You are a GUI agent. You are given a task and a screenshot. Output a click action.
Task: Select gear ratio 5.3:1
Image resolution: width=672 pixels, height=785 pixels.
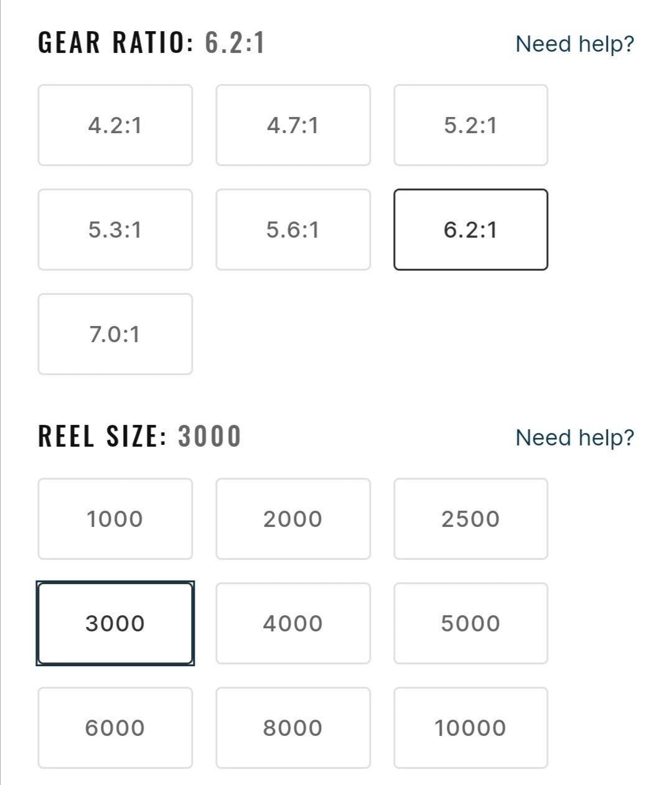click(115, 230)
